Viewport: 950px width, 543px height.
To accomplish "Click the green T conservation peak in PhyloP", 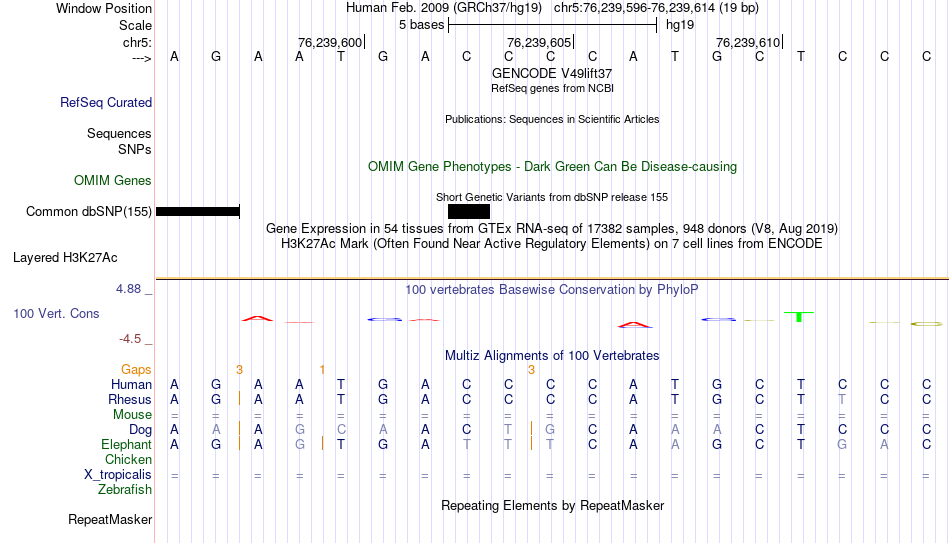I will pyautogui.click(x=799, y=316).
